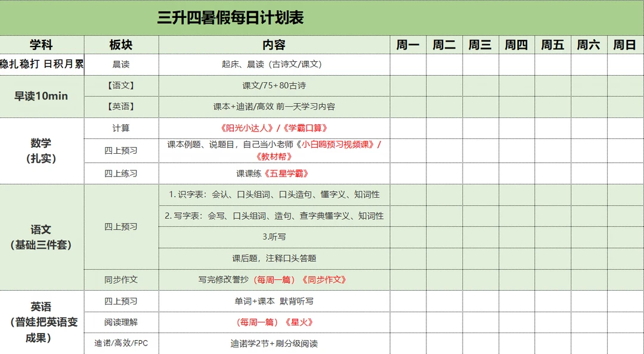
Task: Select the 语文（基础三件套） subject cell
Action: 42,237
